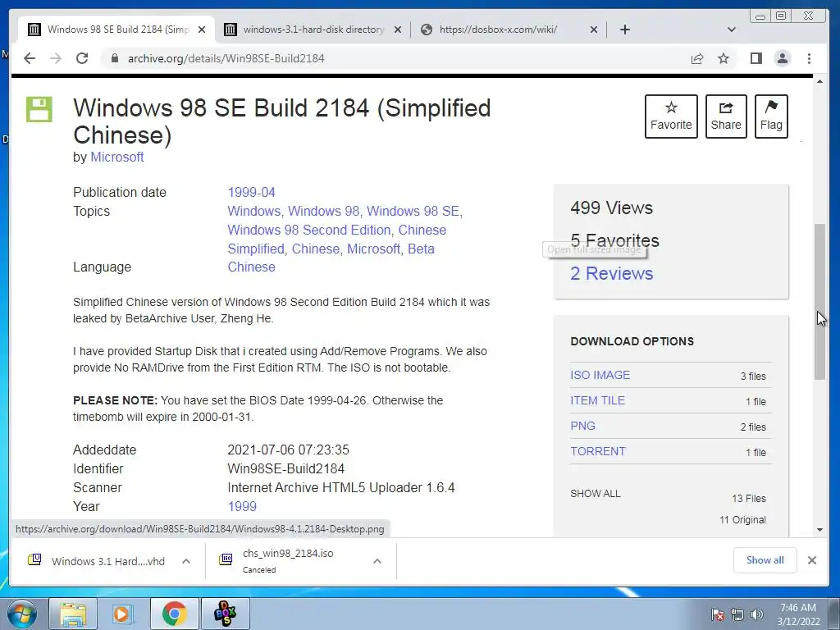Open TORRENT download option
The image size is (840, 630).
click(598, 451)
